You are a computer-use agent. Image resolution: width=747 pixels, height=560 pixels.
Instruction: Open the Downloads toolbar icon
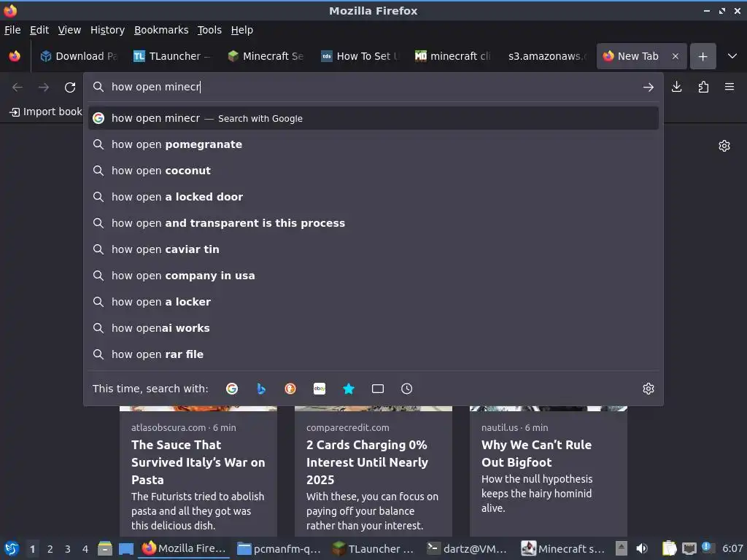[x=676, y=87]
